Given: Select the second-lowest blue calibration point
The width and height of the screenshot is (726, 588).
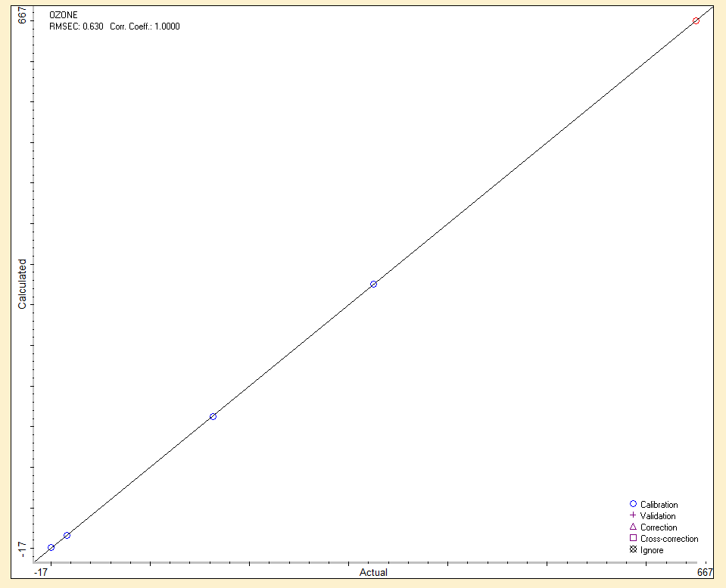Looking at the screenshot, I should coord(67,536).
